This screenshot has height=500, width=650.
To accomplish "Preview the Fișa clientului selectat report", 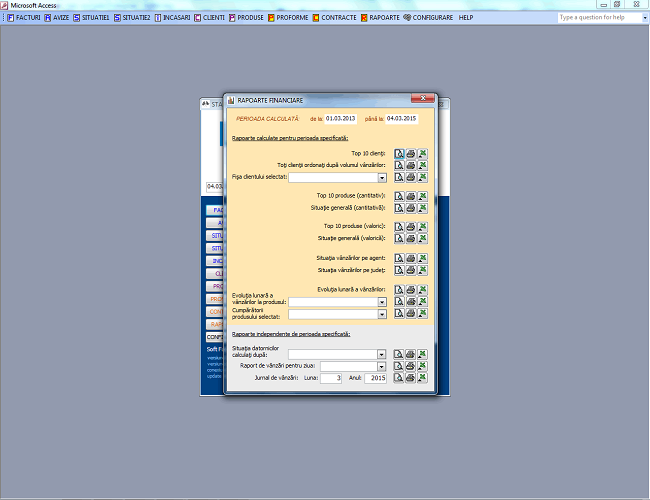I will tap(399, 177).
